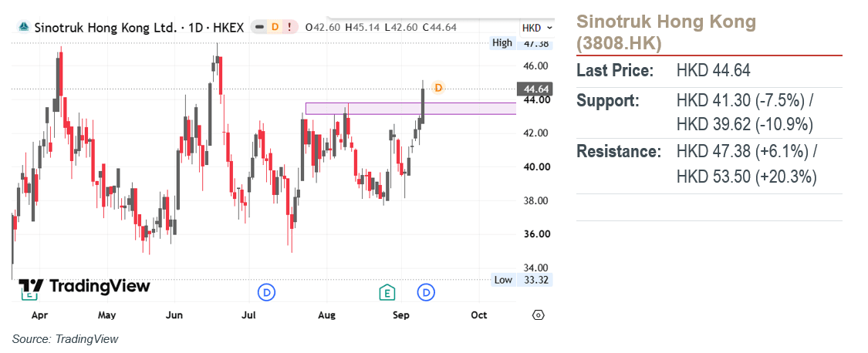Click the High label on price axis
The image size is (868, 353).
click(x=502, y=43)
